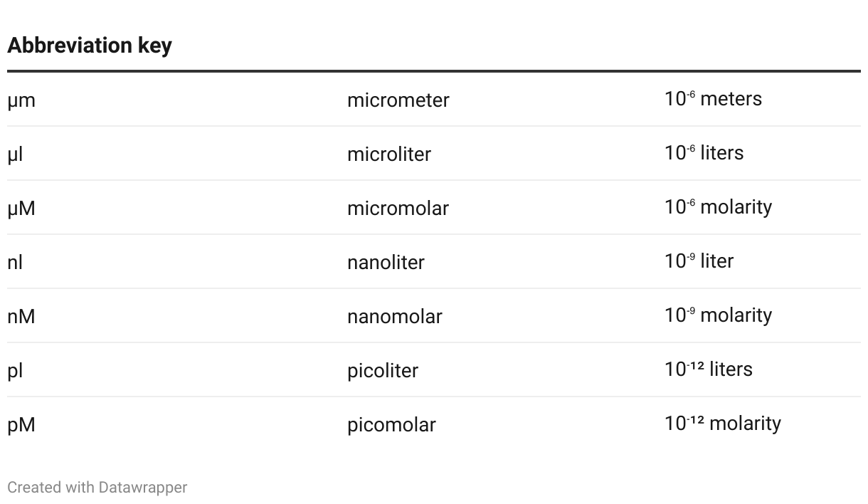Open the Created with Datawrapper link
This screenshot has width=868, height=504.
(97, 488)
